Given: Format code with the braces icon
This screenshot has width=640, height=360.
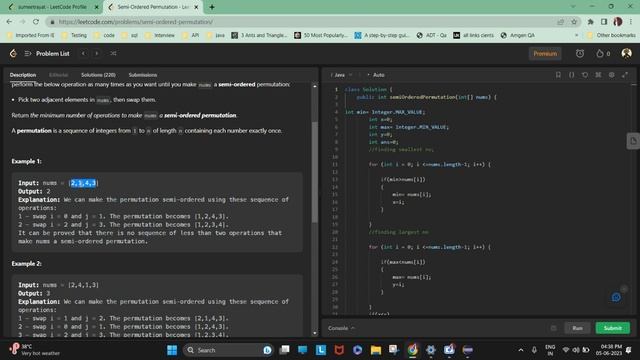Looking at the screenshot, I should click(x=571, y=75).
